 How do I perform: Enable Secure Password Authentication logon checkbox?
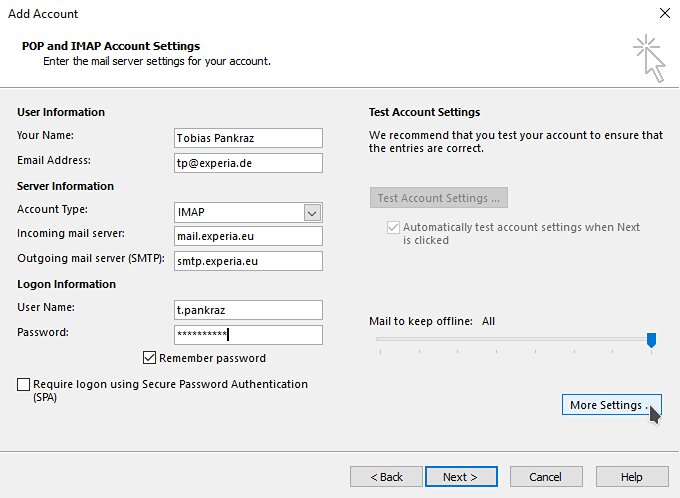[24, 384]
